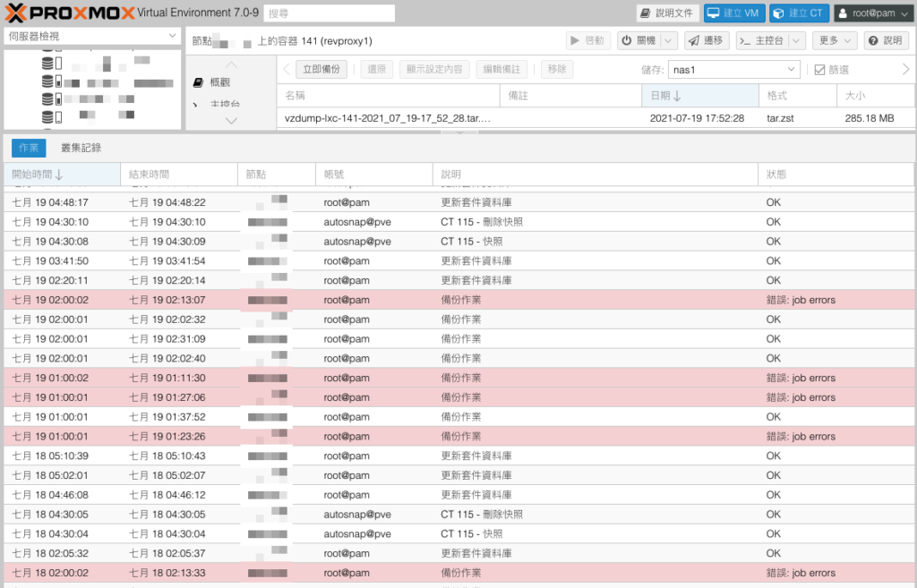The height and width of the screenshot is (588, 917).
Task: Select task started 七月 18 05:10:39
Action: 458,456
